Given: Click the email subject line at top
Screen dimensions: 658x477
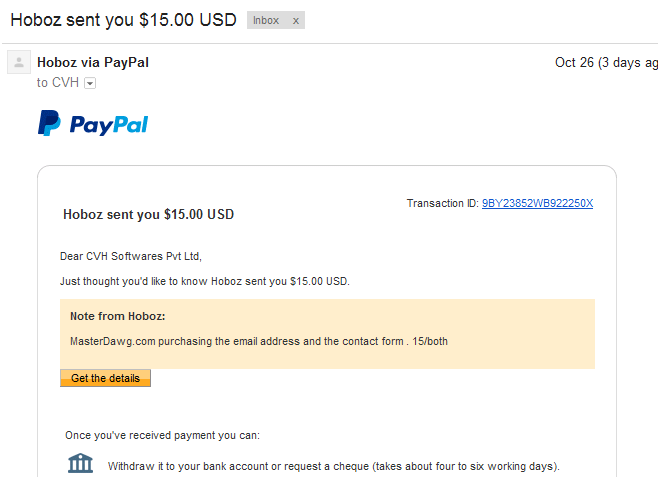Looking at the screenshot, I should click(x=122, y=20).
